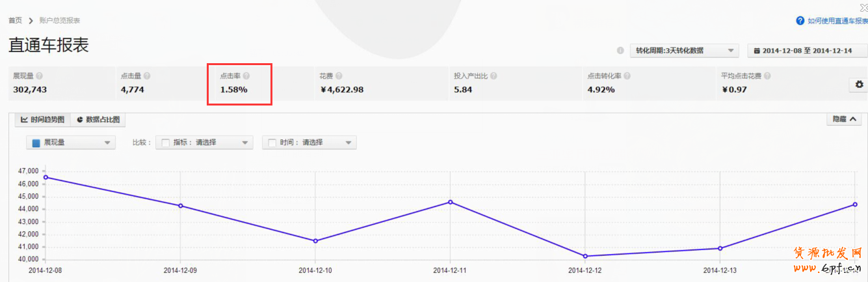
Task: Enable the 指标 comparison checkbox
Action: pyautogui.click(x=165, y=143)
